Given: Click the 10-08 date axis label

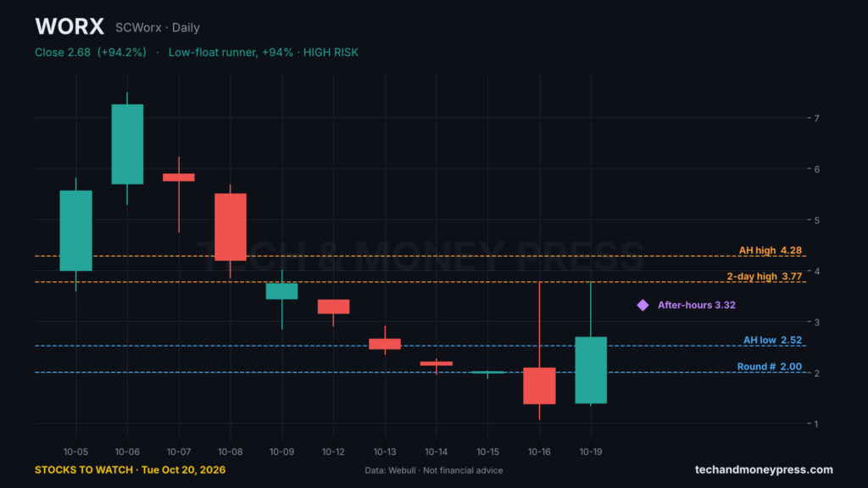Looking at the screenshot, I should [x=231, y=452].
